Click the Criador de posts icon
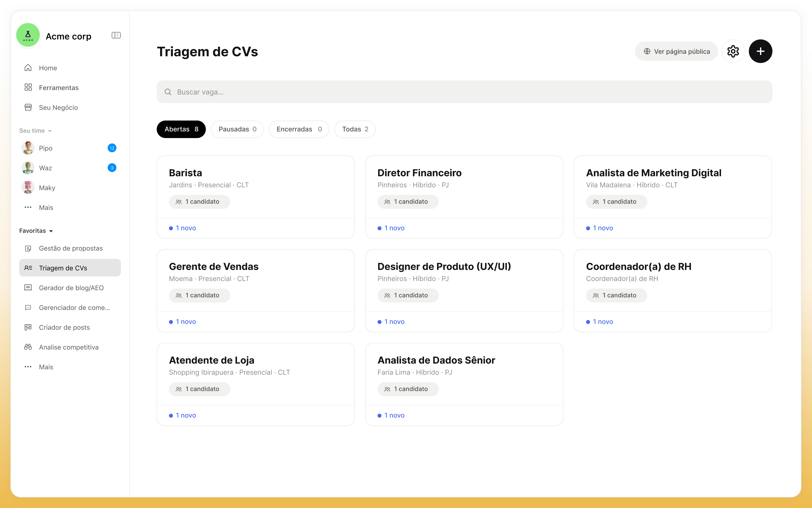The image size is (812, 508). [x=28, y=327]
